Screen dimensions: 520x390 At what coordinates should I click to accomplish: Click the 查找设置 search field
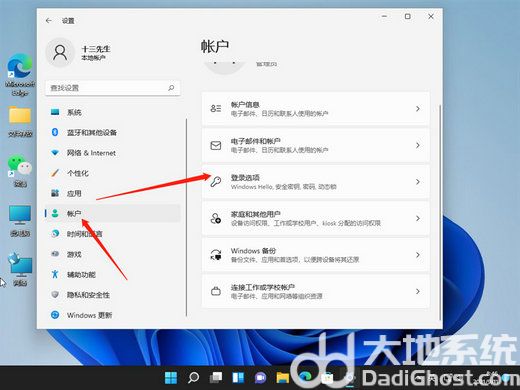point(113,88)
